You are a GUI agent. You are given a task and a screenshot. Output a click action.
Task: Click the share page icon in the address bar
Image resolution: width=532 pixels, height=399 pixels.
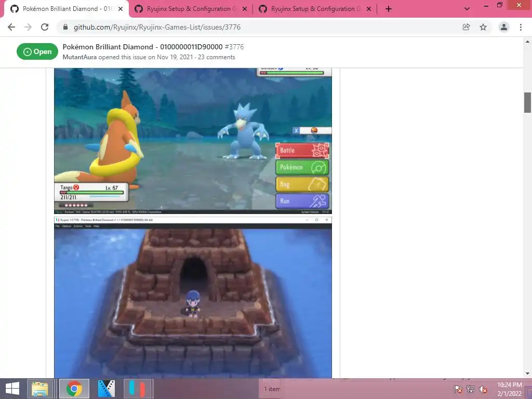[x=466, y=27]
